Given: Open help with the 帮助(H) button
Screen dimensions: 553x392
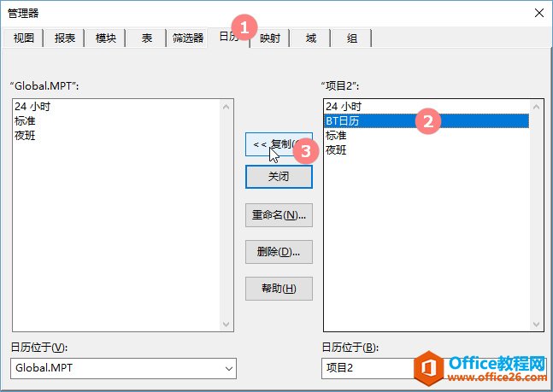Looking at the screenshot, I should click(x=279, y=288).
